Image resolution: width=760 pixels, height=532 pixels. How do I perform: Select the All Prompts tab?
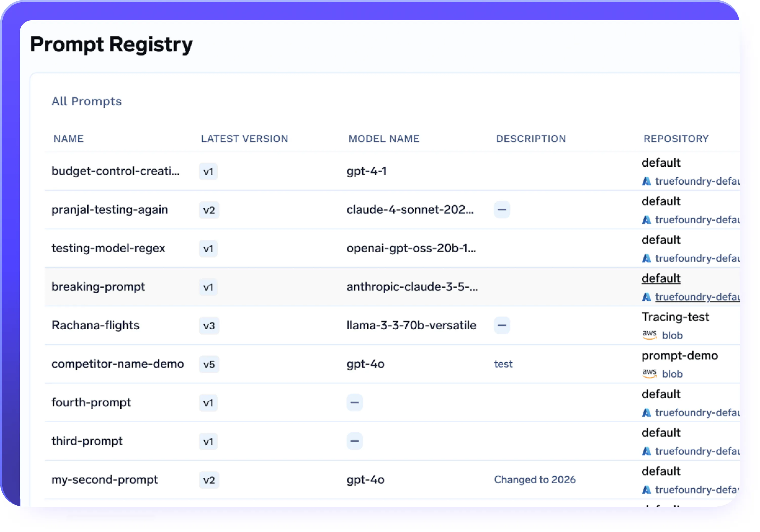point(87,101)
